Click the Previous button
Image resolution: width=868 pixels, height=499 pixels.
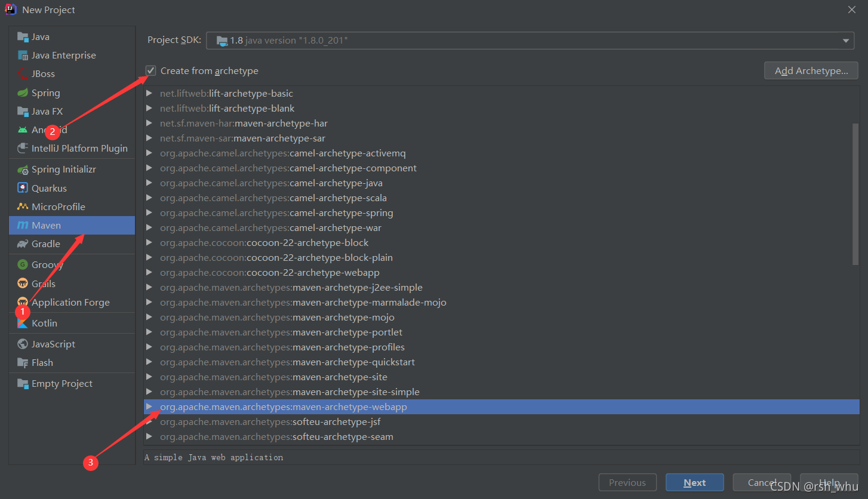coord(627,482)
